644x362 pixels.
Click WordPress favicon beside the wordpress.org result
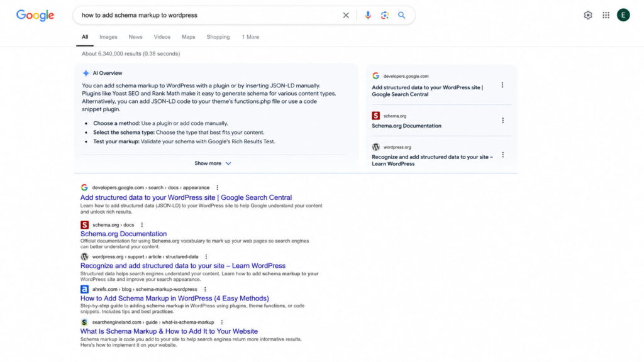click(x=85, y=256)
